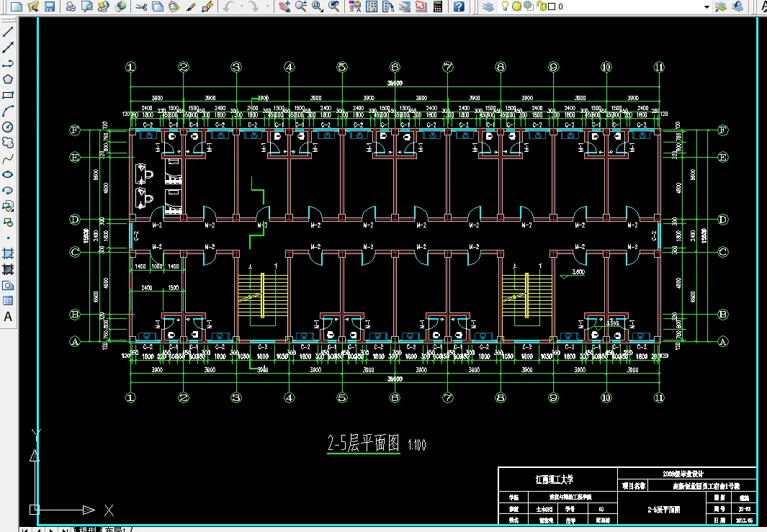Select the 2008级毕业设计 title block text
Viewport: 767px width, 532px height.
(683, 474)
